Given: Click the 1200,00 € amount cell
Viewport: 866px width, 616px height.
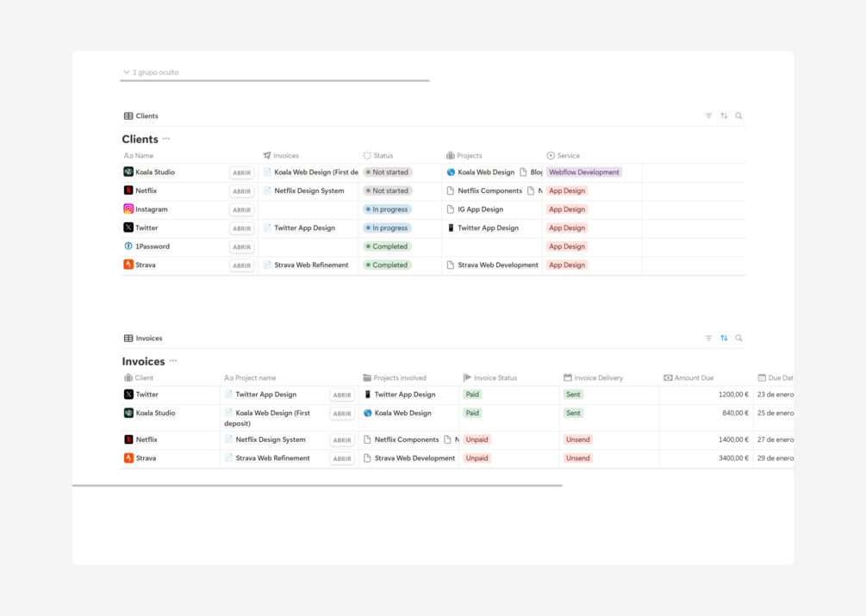Looking at the screenshot, I should [706, 395].
